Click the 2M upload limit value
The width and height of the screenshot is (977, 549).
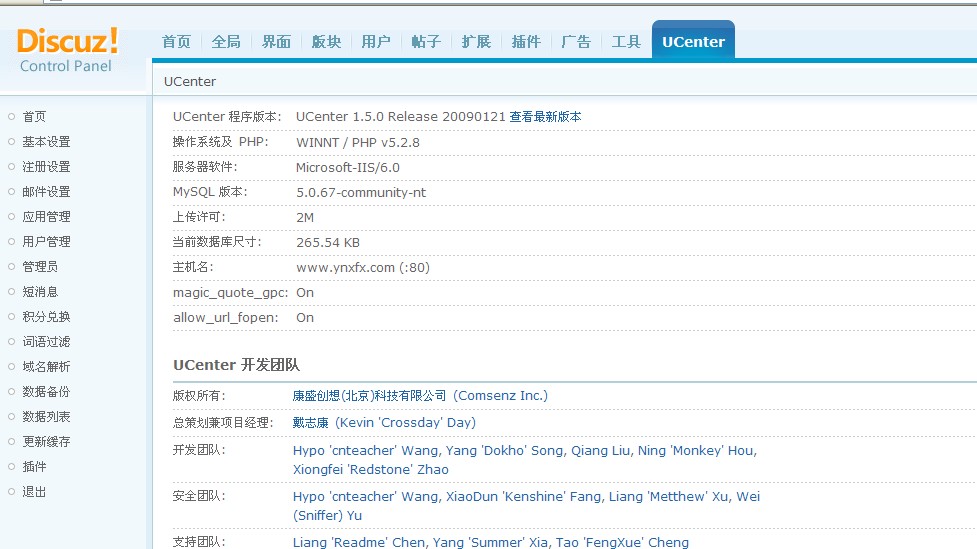[x=305, y=217]
